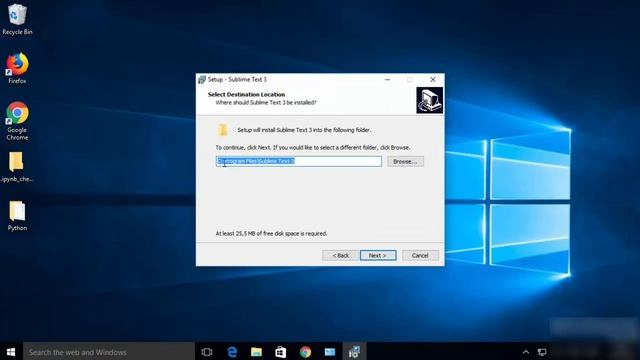Click the Browse... button

[405, 162]
